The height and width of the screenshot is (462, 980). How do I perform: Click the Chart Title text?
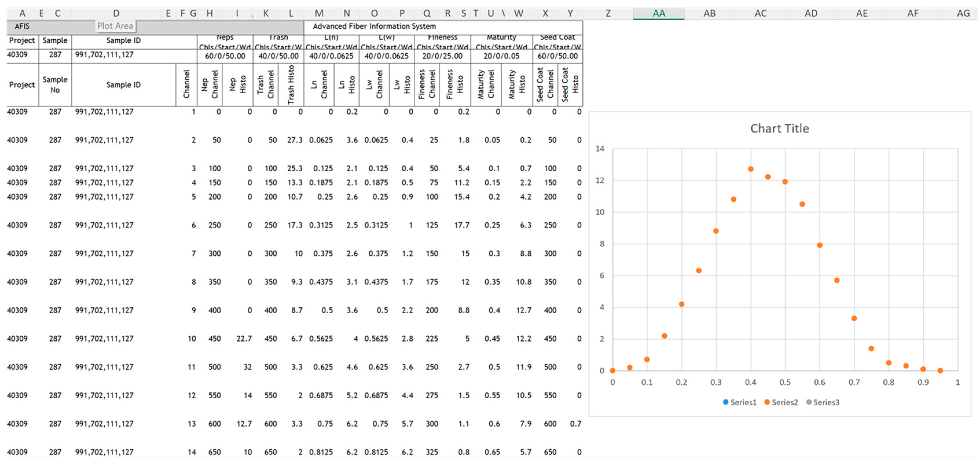click(x=779, y=128)
